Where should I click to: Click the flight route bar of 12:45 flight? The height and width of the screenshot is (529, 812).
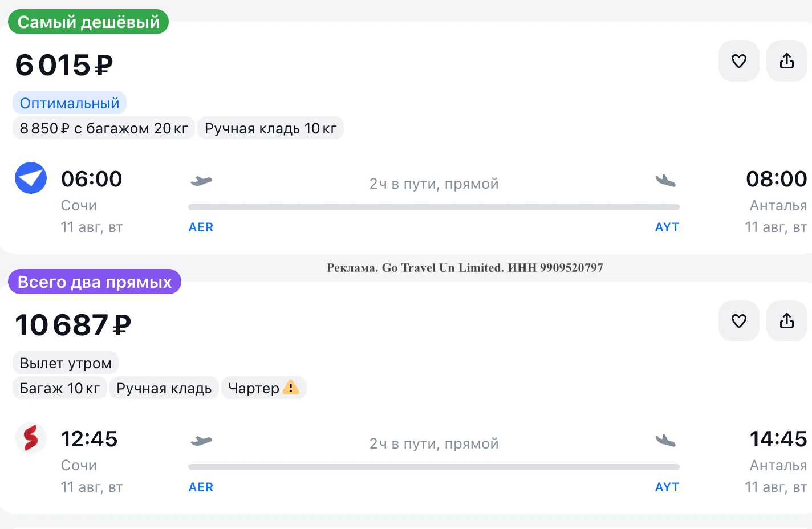(434, 467)
